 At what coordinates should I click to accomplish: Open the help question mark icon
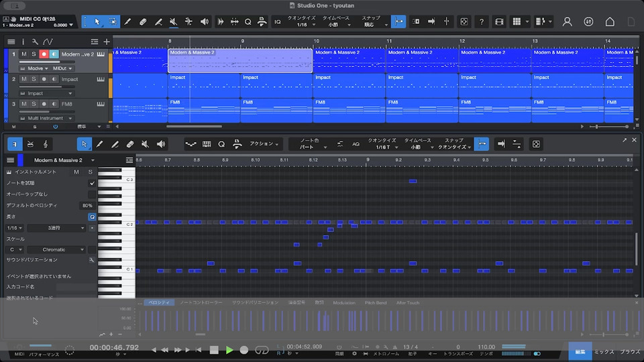(x=481, y=21)
